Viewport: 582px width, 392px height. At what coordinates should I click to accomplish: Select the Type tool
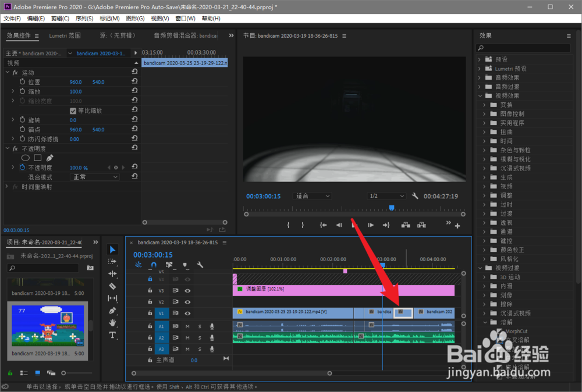point(112,335)
